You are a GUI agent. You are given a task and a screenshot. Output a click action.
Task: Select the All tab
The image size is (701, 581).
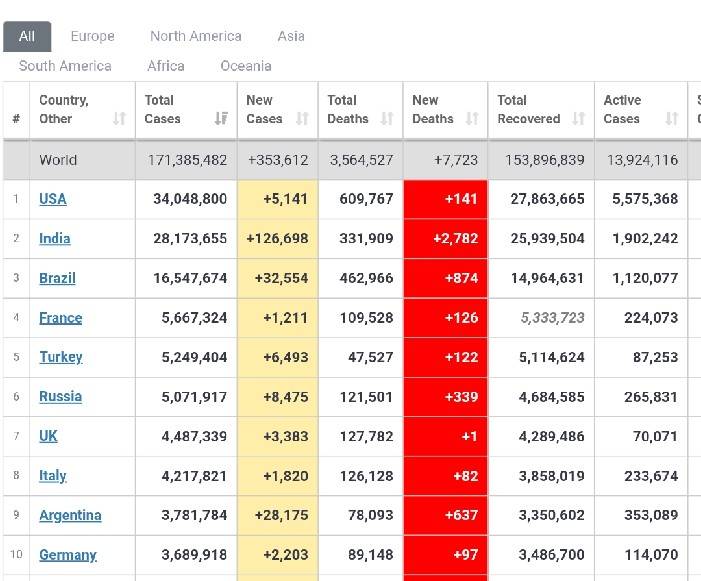[x=27, y=36]
